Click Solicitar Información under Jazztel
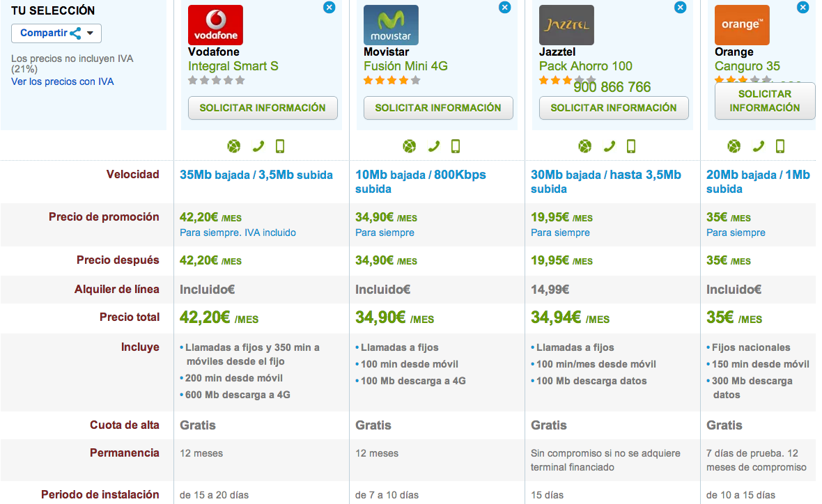This screenshot has width=822, height=504. pyautogui.click(x=614, y=108)
